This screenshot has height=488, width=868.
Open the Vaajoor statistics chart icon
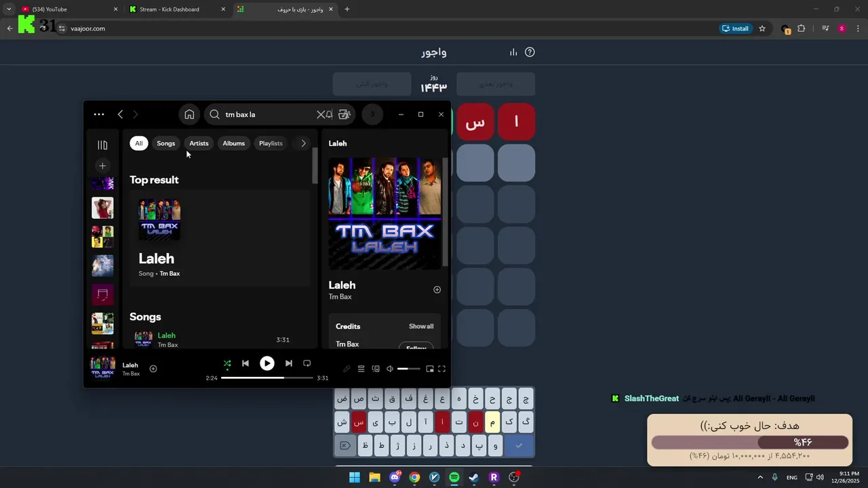(x=513, y=52)
